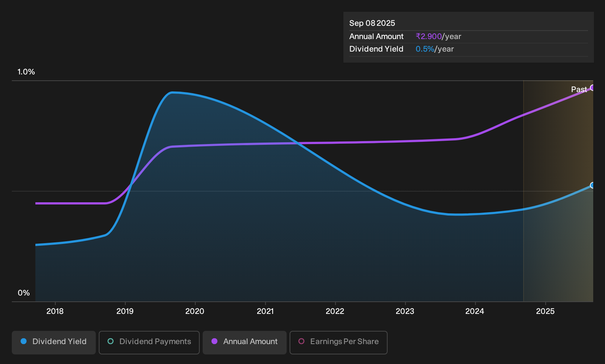Click the 0.5%/year dividend yield value

435,49
